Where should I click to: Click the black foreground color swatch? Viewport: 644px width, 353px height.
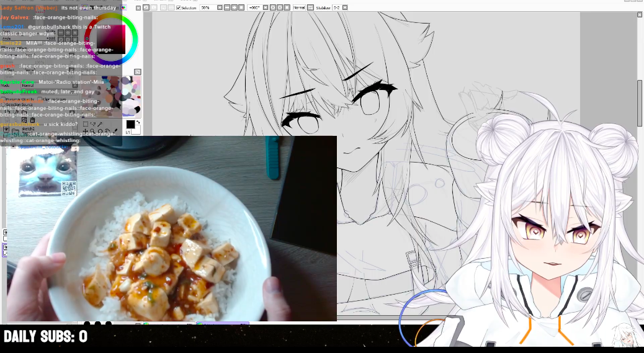pyautogui.click(x=131, y=124)
